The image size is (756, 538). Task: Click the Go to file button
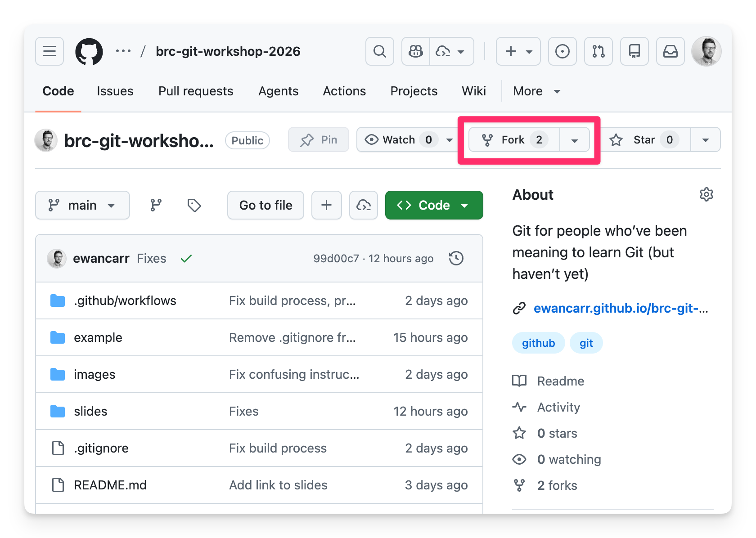(x=265, y=205)
